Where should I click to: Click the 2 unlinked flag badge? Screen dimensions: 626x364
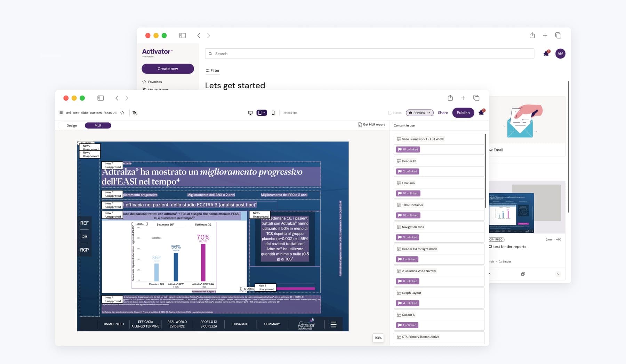408,171
